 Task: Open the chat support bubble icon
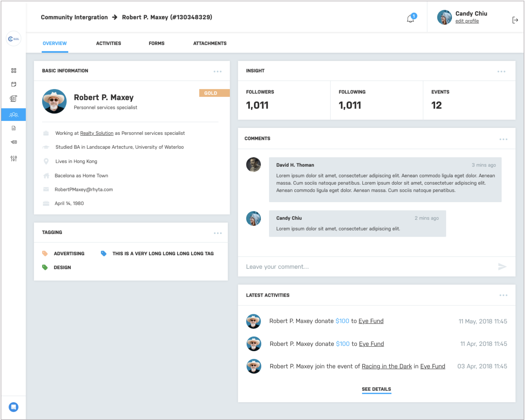14,407
